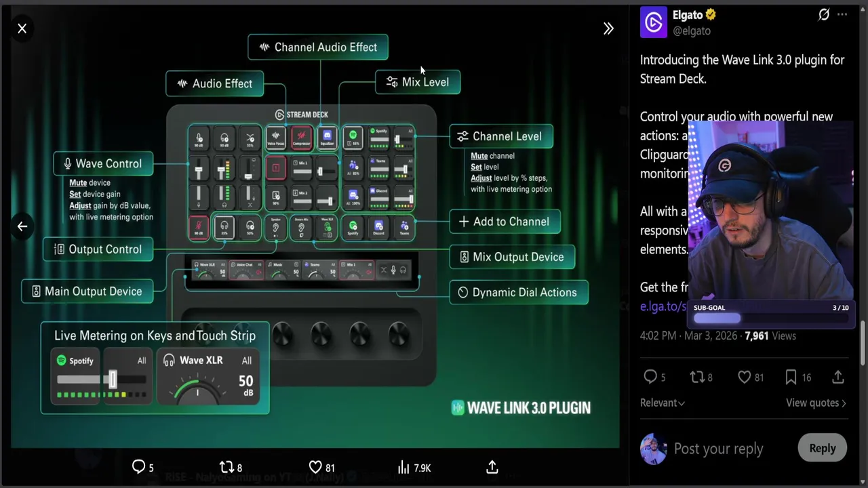Click the Add to Channel label
Viewport: 868px width, 488px height.
505,222
